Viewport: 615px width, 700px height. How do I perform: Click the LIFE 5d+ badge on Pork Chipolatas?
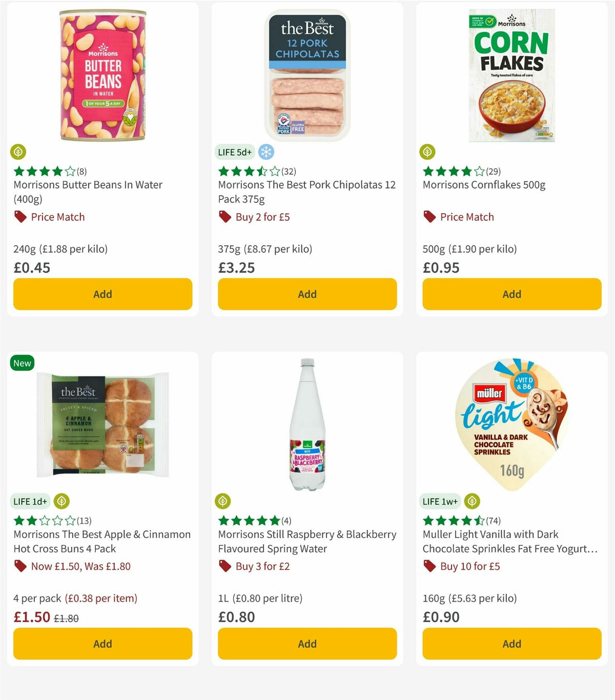[x=235, y=152]
